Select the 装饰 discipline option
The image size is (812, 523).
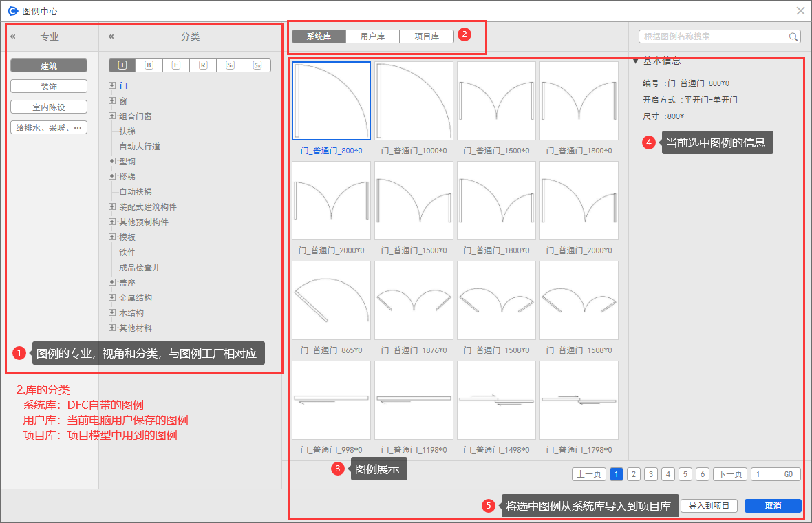coord(49,86)
